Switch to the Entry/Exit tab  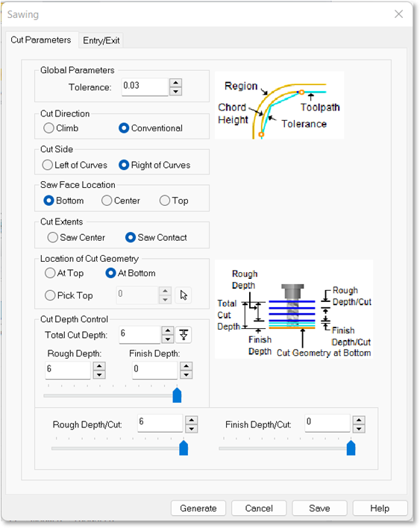(101, 40)
